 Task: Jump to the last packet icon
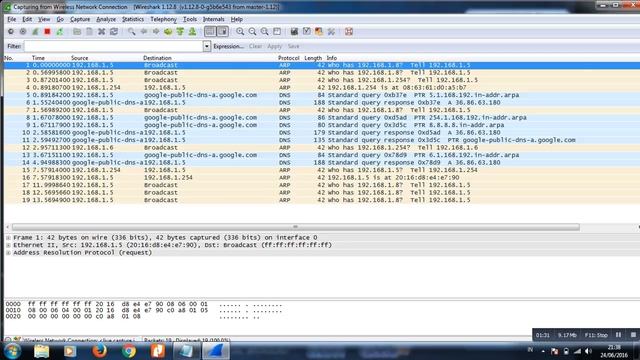point(192,31)
